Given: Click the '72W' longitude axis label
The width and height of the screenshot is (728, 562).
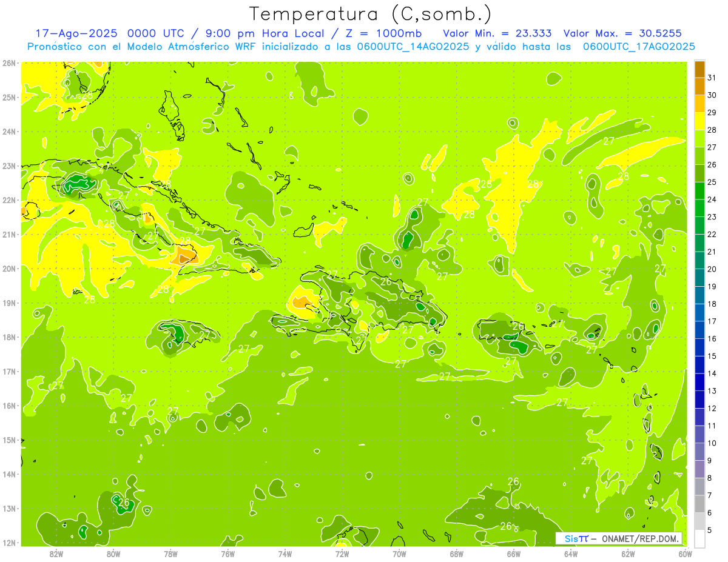Looking at the screenshot, I should pos(342,554).
